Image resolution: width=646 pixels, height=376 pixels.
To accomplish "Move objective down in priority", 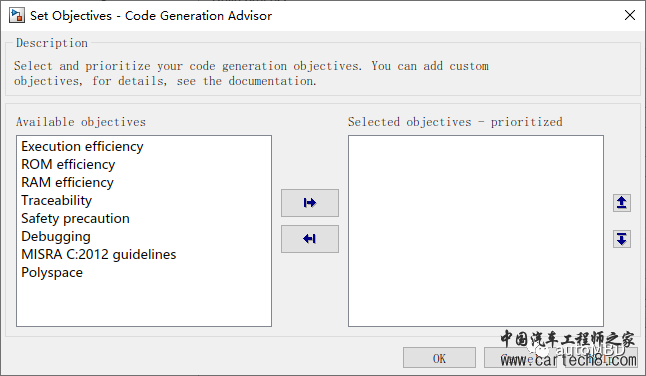I will (622, 239).
